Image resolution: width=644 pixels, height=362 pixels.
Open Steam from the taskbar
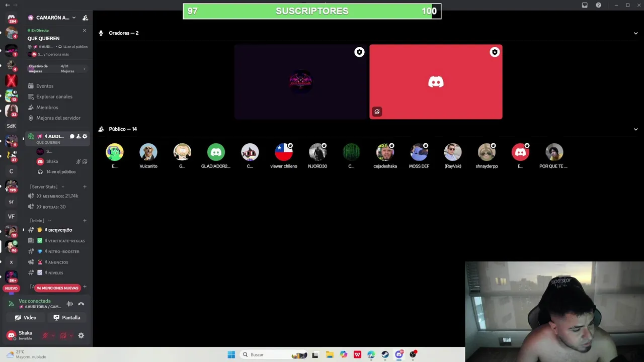pos(385,354)
